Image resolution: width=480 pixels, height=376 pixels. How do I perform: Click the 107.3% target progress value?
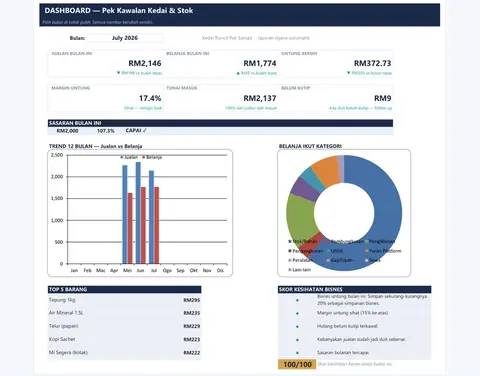coord(106,131)
